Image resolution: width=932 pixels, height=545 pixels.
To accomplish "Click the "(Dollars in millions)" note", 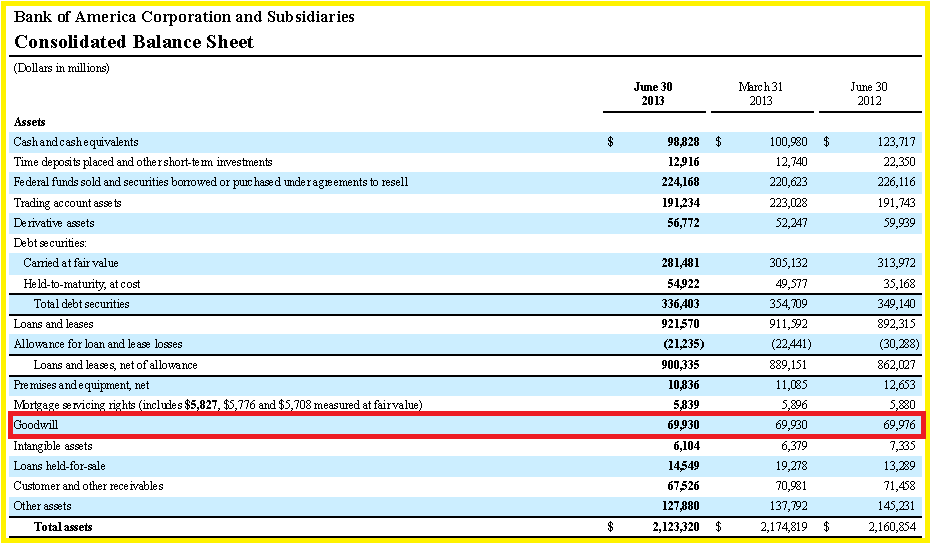I will [x=61, y=68].
